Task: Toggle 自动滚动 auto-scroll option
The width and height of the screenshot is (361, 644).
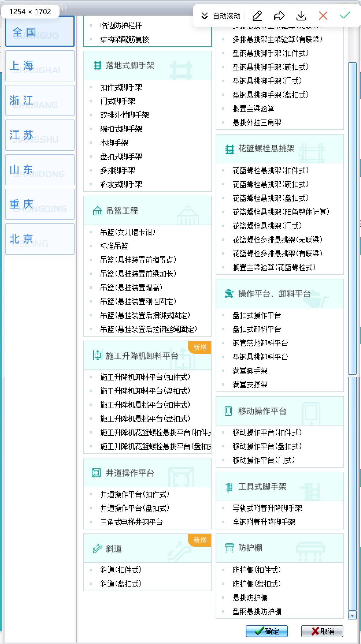Action: pos(221,16)
